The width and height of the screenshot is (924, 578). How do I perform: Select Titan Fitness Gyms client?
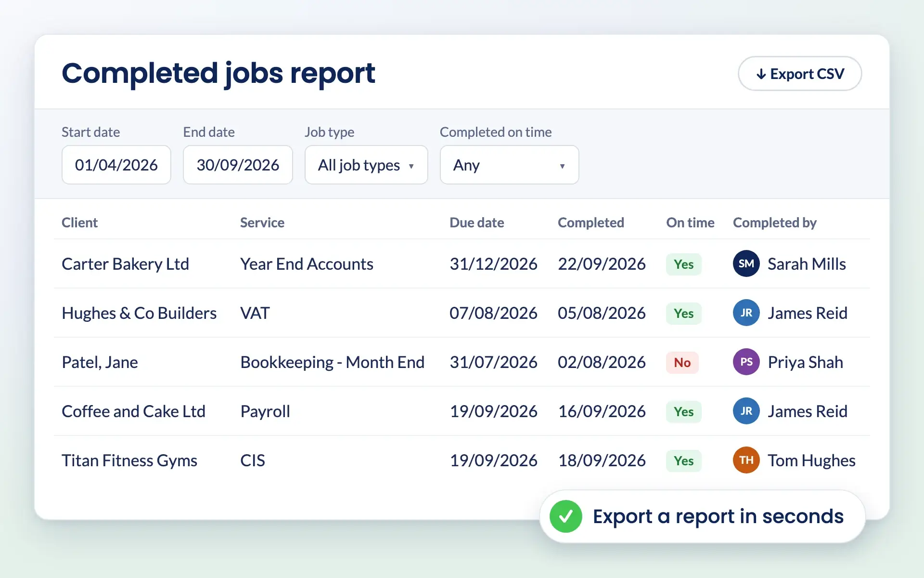coord(129,460)
